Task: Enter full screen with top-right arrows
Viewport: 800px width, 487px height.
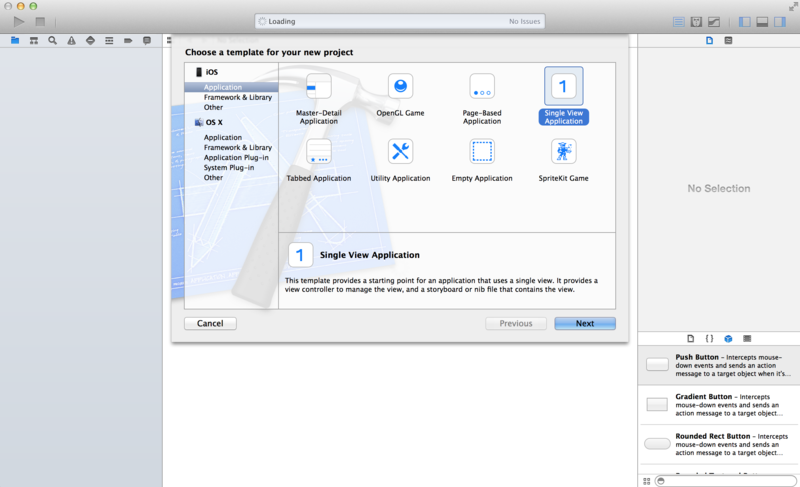Action: pyautogui.click(x=793, y=6)
